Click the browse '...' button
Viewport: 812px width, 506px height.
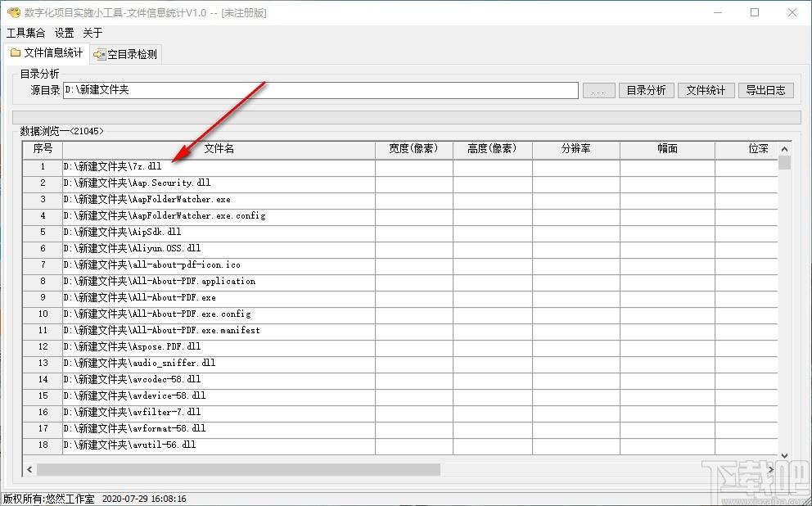pyautogui.click(x=598, y=91)
